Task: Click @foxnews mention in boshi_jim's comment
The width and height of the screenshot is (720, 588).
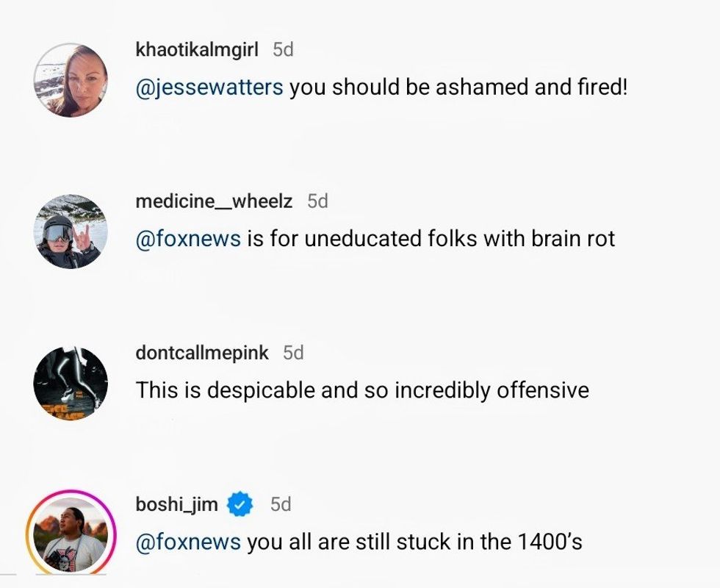Action: tap(188, 542)
